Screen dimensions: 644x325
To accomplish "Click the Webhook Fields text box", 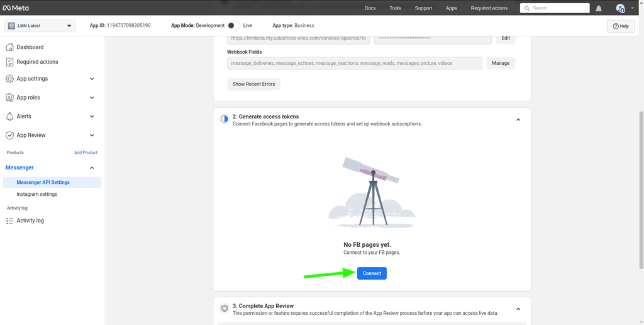I will pos(355,64).
